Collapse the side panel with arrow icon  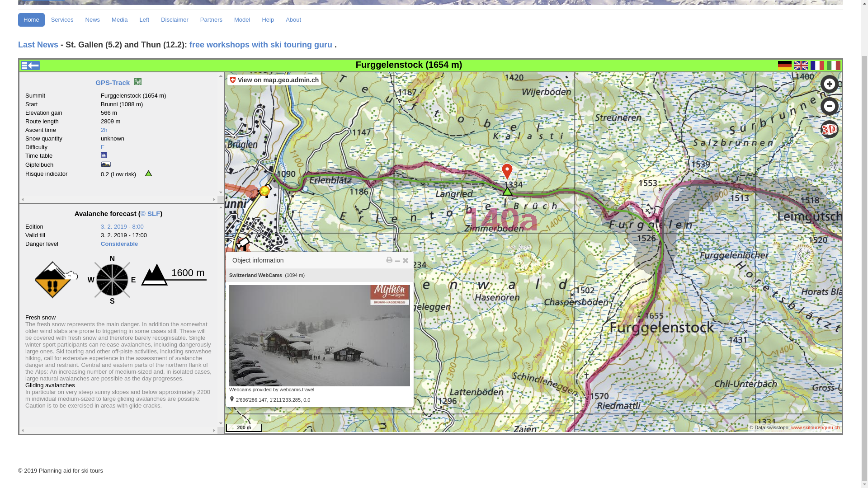point(30,66)
